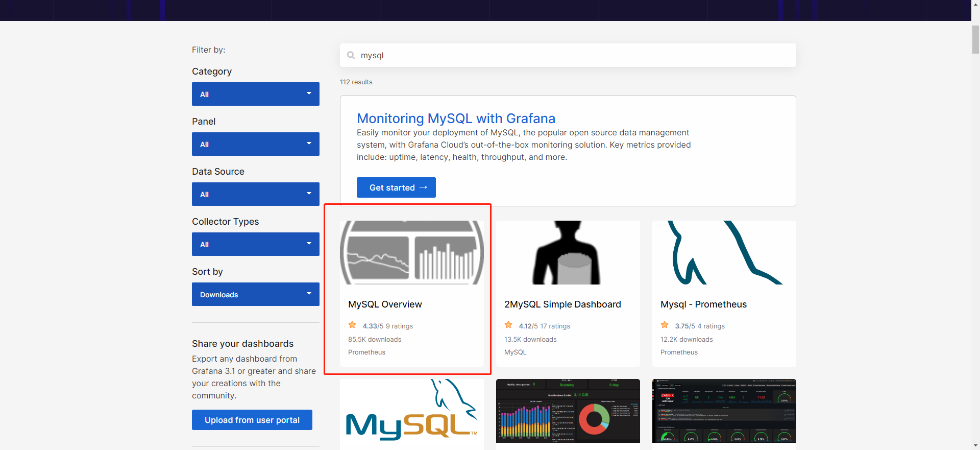
Task: Click the star icon on MySQL Overview
Action: pyautogui.click(x=352, y=325)
